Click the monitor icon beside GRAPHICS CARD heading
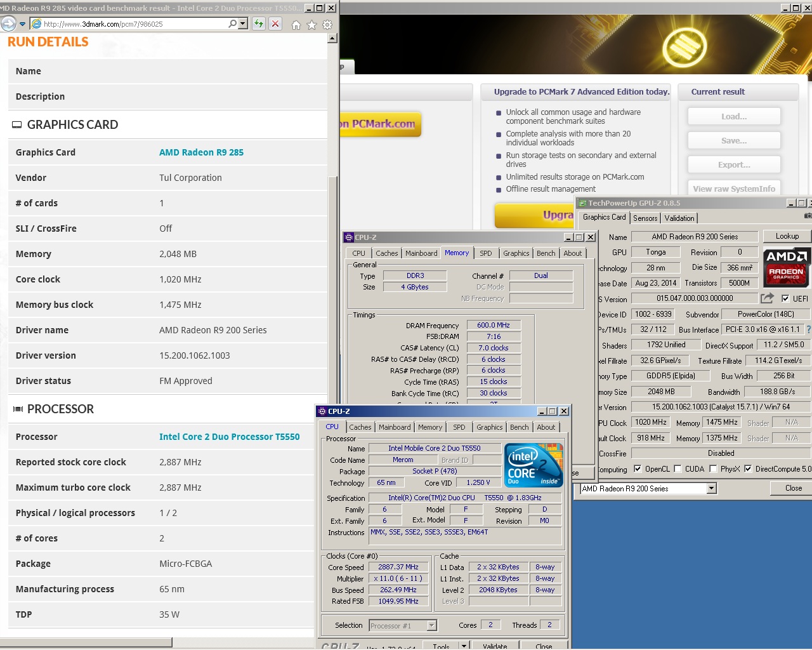 (x=17, y=125)
